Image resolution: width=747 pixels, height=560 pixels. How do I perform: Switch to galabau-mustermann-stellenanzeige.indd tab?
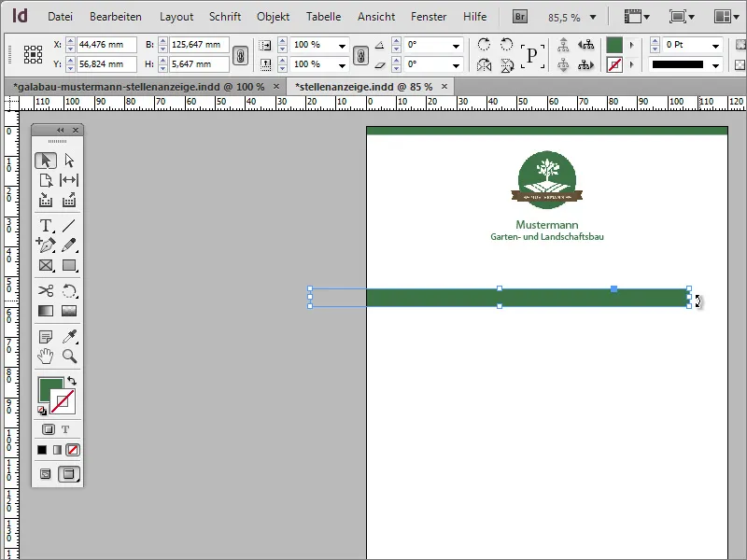[138, 86]
